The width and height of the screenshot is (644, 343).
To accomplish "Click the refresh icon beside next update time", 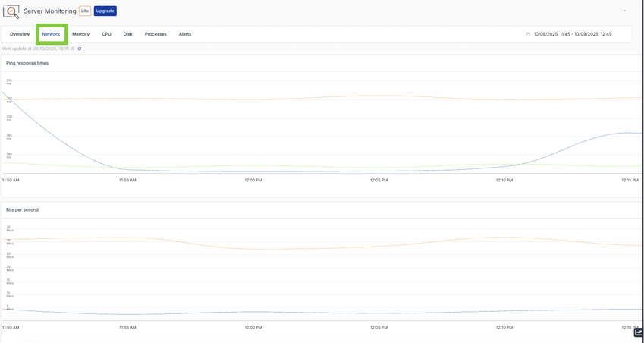I will (x=80, y=49).
